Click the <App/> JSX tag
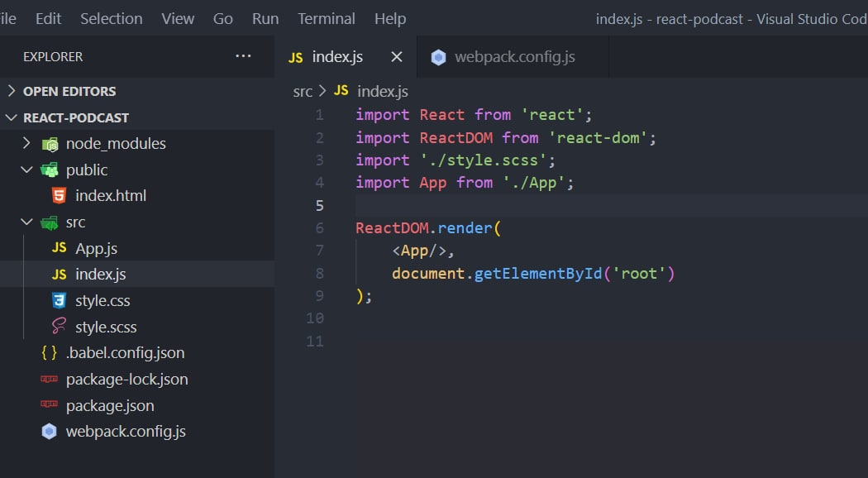The width and height of the screenshot is (868, 478). tap(419, 251)
